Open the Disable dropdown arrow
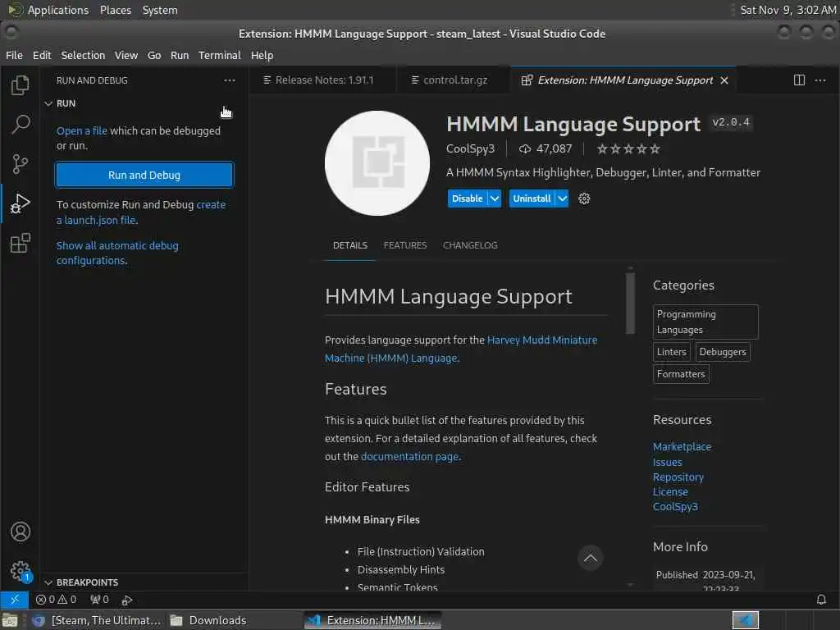Image resolution: width=840 pixels, height=630 pixels. pyautogui.click(x=495, y=199)
